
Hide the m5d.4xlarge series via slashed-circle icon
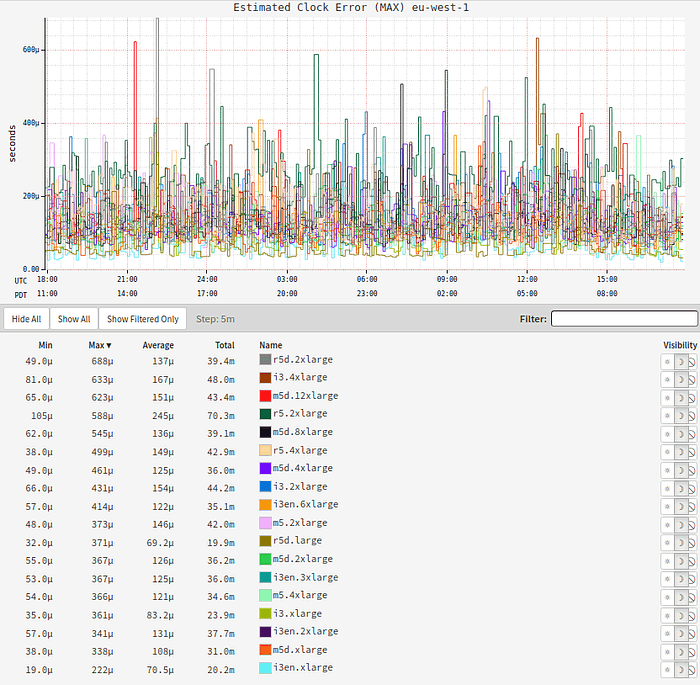pos(690,469)
